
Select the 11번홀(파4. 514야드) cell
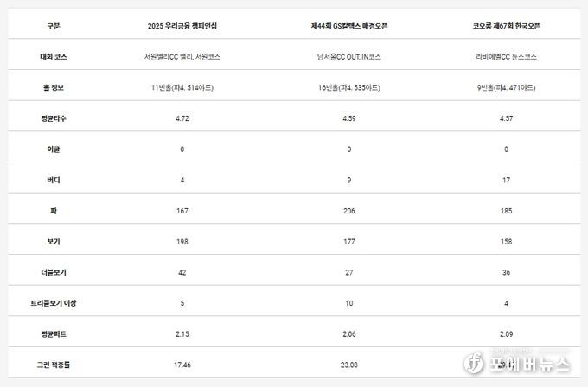[x=182, y=87]
